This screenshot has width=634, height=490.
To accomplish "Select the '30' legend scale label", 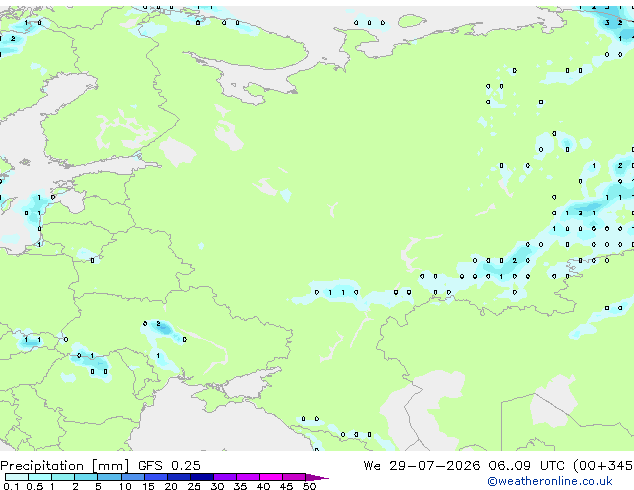I will tap(217, 486).
